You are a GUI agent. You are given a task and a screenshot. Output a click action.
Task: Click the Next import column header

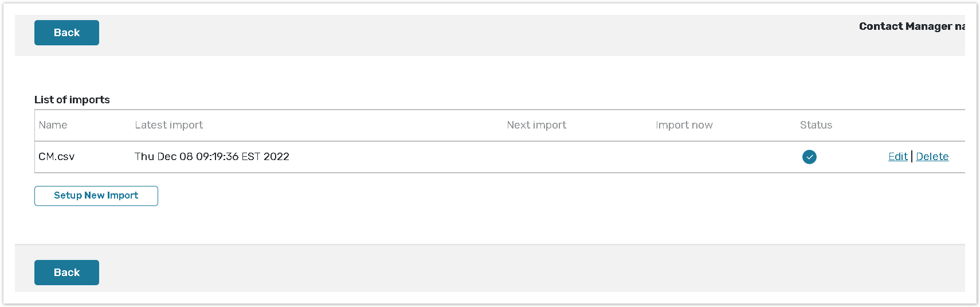tap(536, 125)
